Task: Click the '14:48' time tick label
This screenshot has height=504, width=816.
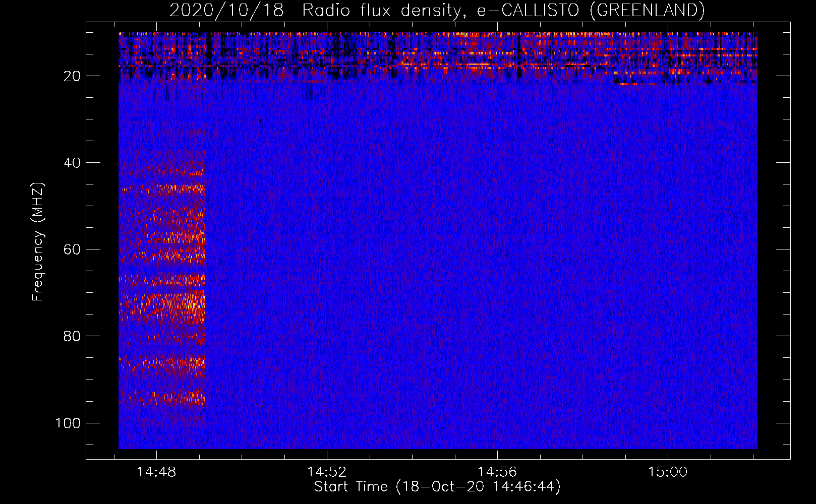Action: 156,472
